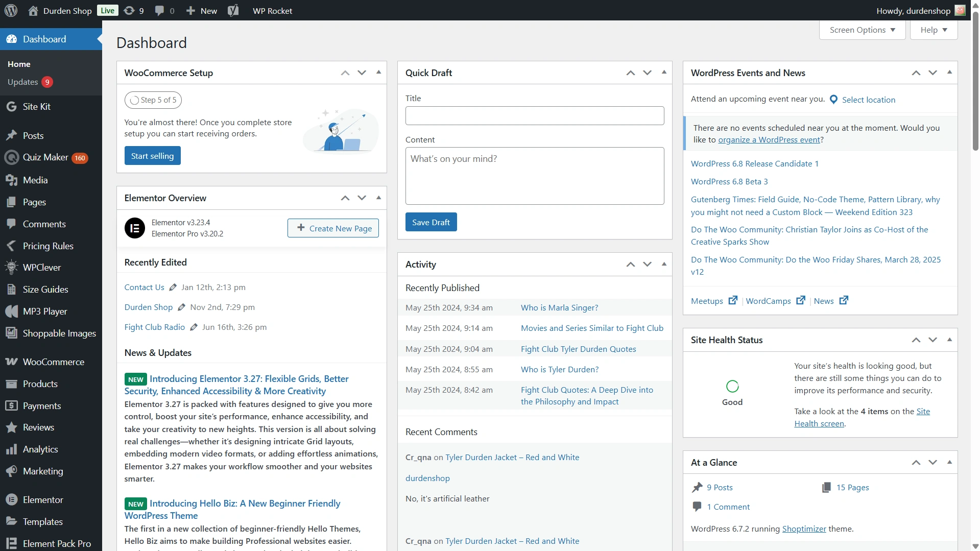Expand the Help dropdown tab
The width and height of the screenshot is (980, 551).
[x=934, y=30]
